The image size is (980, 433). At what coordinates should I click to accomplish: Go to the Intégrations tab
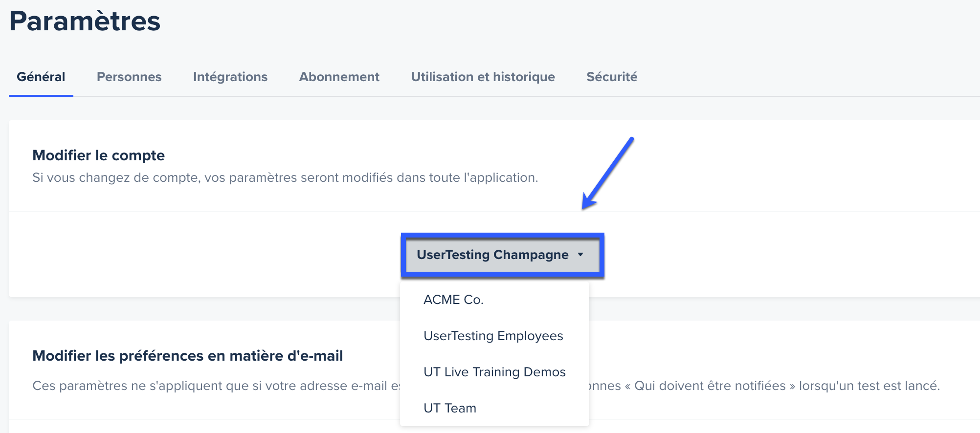pos(230,77)
